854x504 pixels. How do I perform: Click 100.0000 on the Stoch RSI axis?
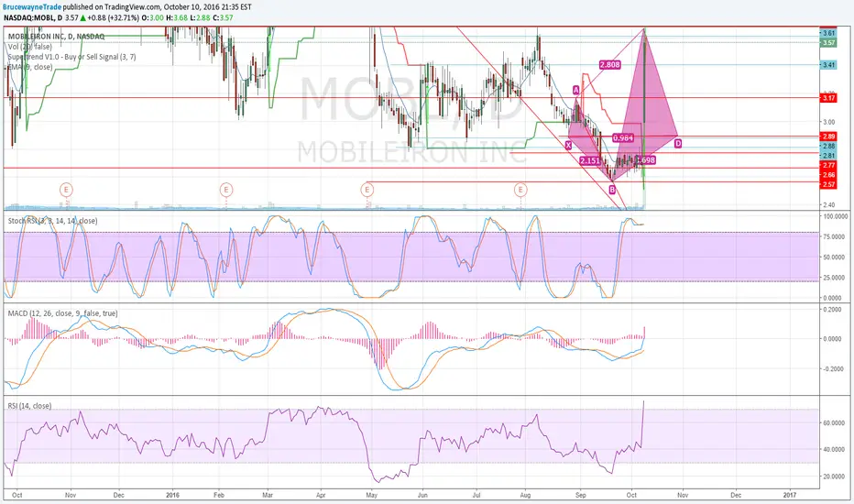(836, 216)
